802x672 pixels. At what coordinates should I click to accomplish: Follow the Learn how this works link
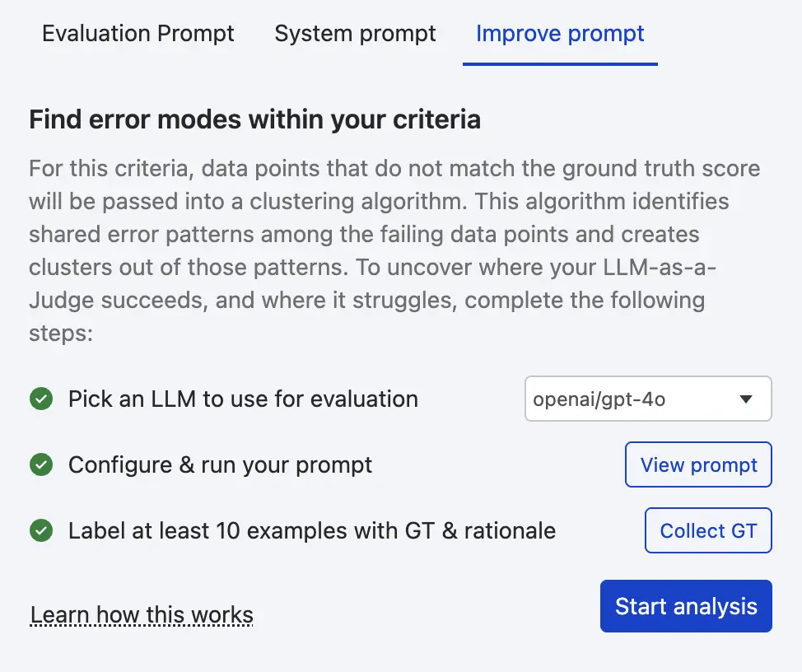[x=142, y=614]
